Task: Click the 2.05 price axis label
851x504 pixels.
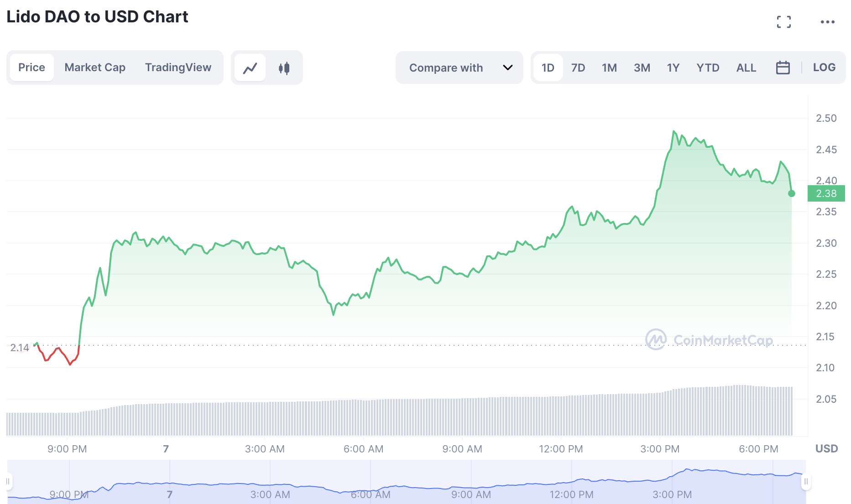Action: coord(826,399)
